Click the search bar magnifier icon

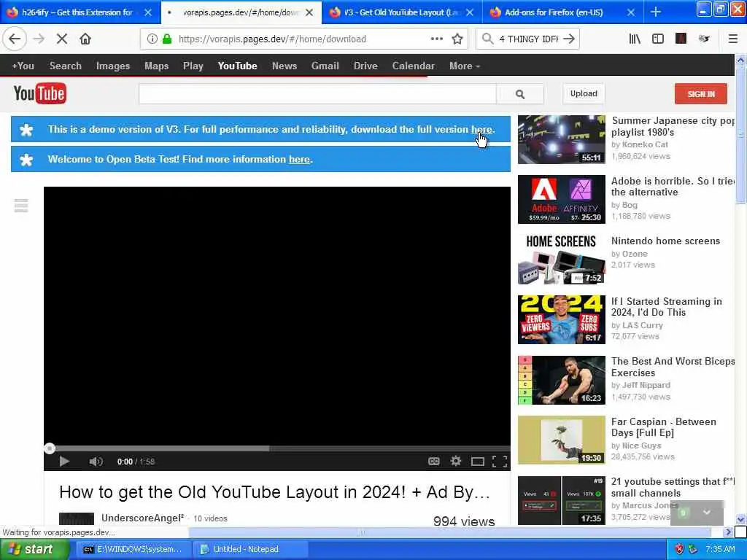(487, 39)
